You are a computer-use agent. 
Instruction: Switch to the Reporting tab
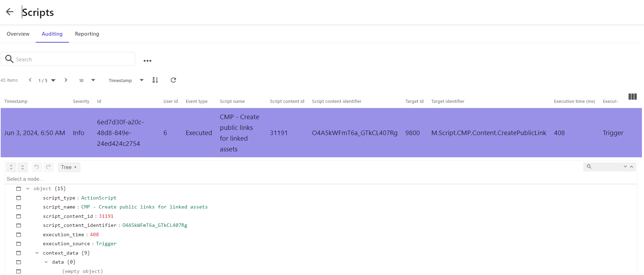point(87,34)
